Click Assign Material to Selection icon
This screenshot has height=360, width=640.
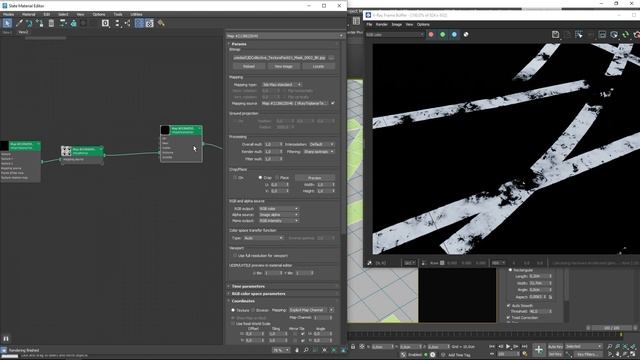[40, 23]
